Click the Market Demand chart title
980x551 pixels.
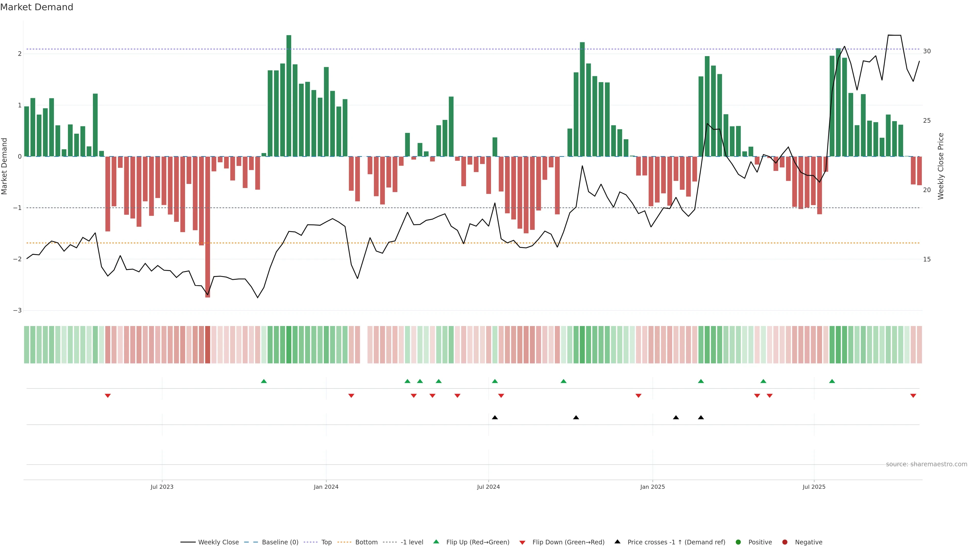click(x=36, y=7)
